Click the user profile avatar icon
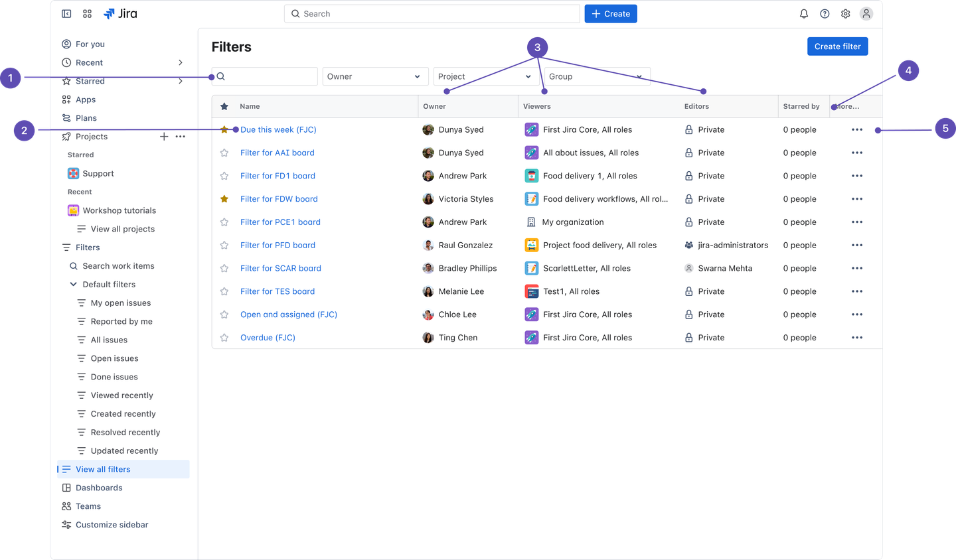 (x=866, y=14)
